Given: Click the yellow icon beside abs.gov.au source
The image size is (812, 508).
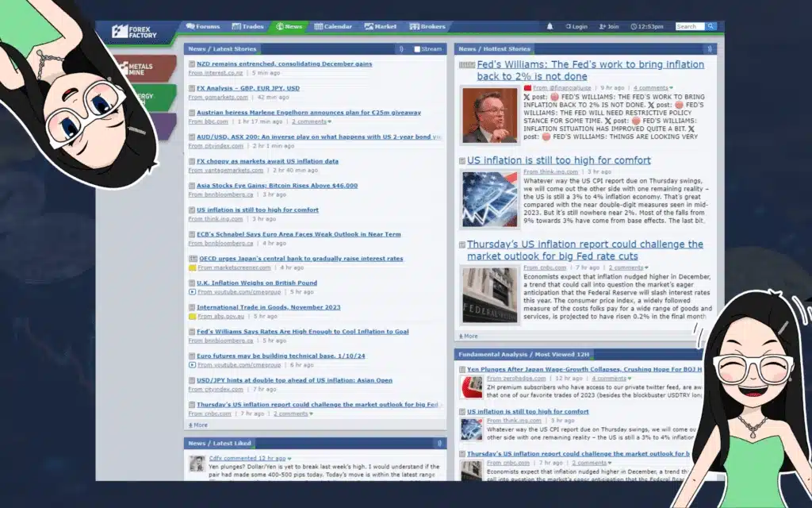Looking at the screenshot, I should click(x=192, y=317).
